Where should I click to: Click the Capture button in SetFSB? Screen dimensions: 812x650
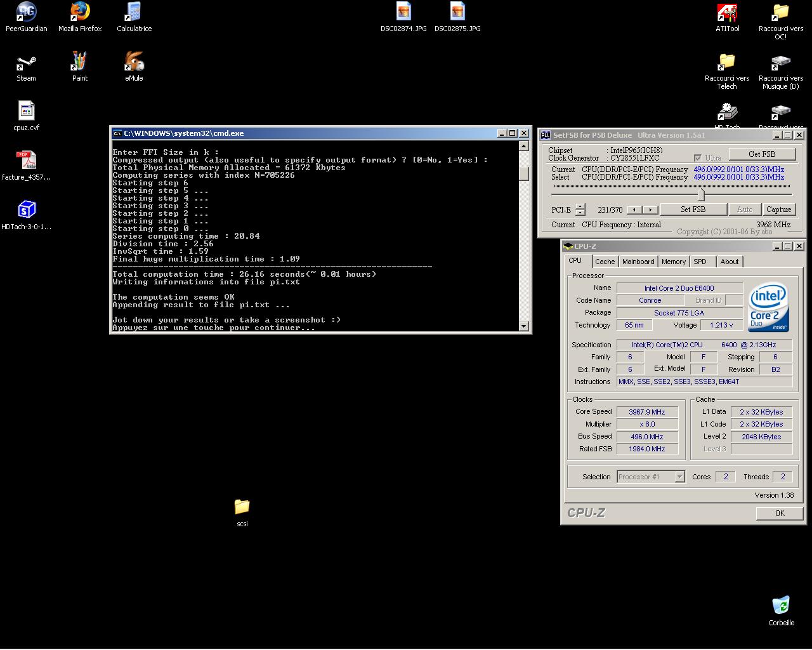[779, 209]
